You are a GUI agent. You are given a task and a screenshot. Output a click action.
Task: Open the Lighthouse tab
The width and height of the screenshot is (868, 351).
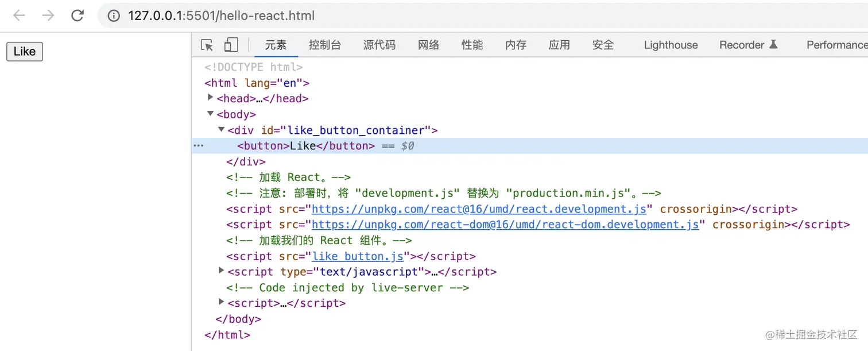671,45
